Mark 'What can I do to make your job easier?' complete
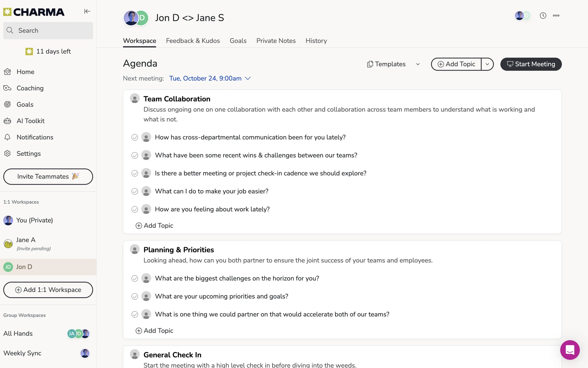The image size is (588, 368). tap(135, 191)
